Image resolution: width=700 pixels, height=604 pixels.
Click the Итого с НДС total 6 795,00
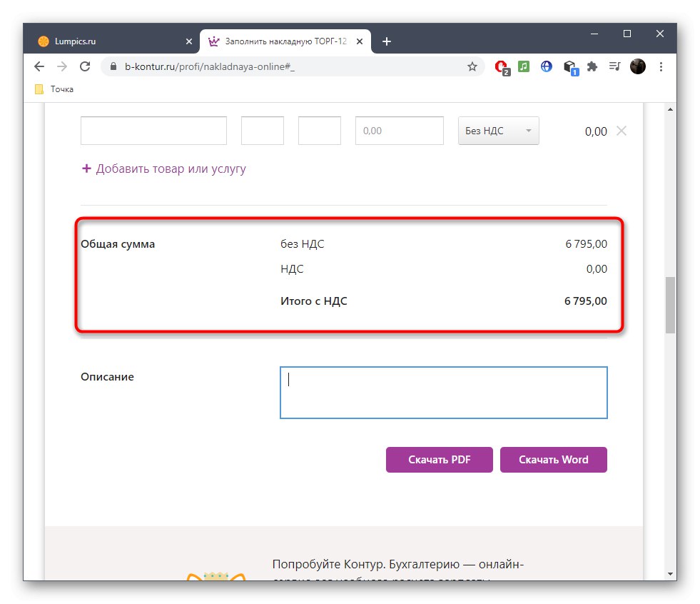click(x=585, y=301)
